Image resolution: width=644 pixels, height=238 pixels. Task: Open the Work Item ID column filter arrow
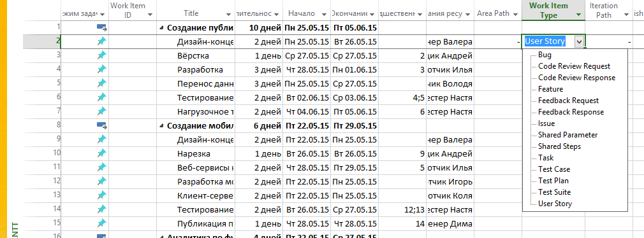coord(150,15)
